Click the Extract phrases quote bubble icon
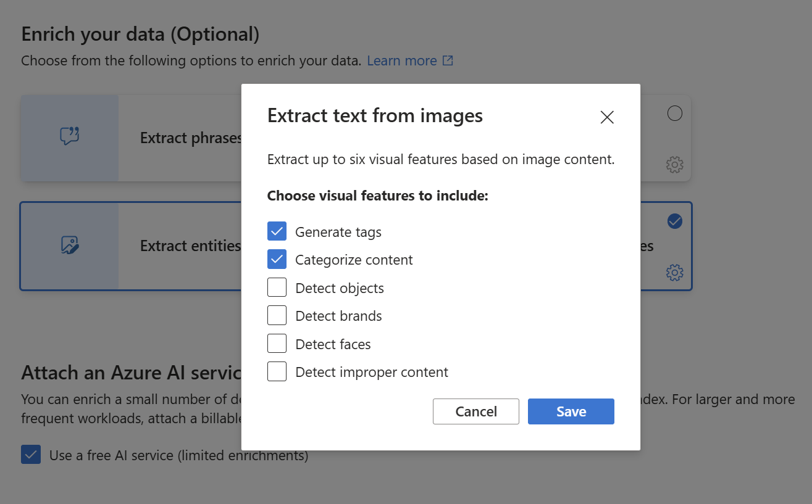 tap(70, 136)
